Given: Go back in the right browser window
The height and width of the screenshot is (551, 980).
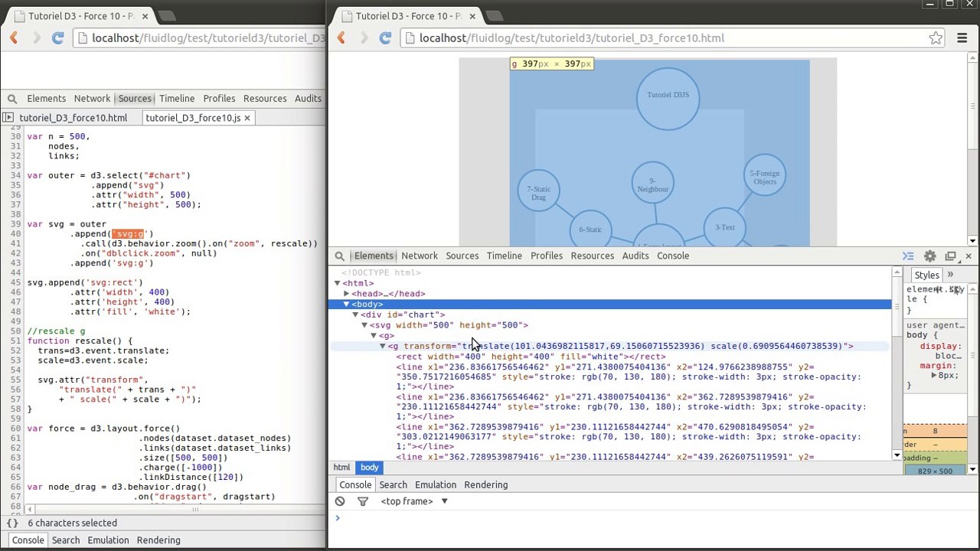Looking at the screenshot, I should point(341,37).
